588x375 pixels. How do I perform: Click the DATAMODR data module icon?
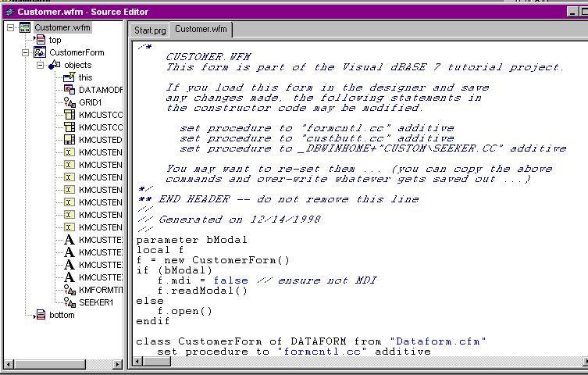tap(69, 90)
